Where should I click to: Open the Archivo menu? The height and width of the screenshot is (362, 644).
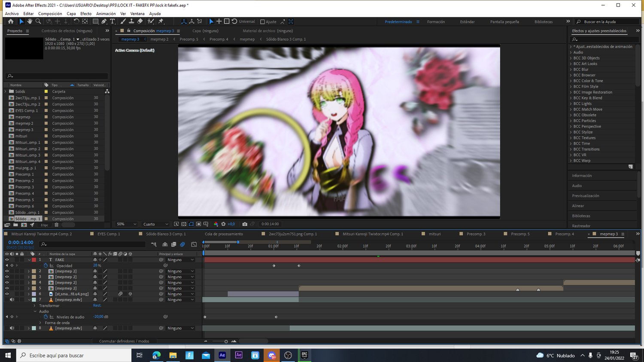[x=12, y=14]
